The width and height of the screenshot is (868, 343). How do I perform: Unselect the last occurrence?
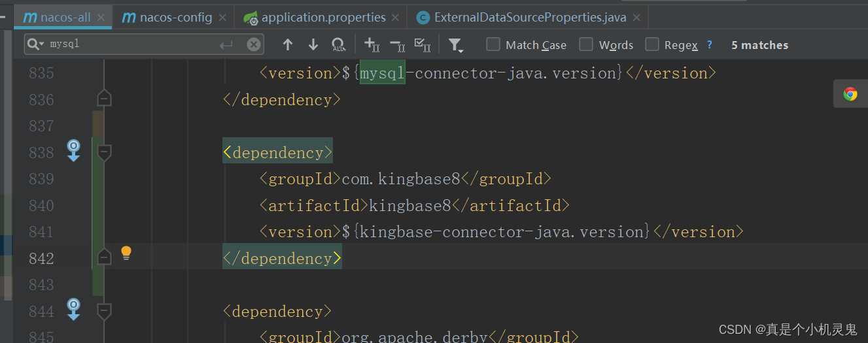397,44
